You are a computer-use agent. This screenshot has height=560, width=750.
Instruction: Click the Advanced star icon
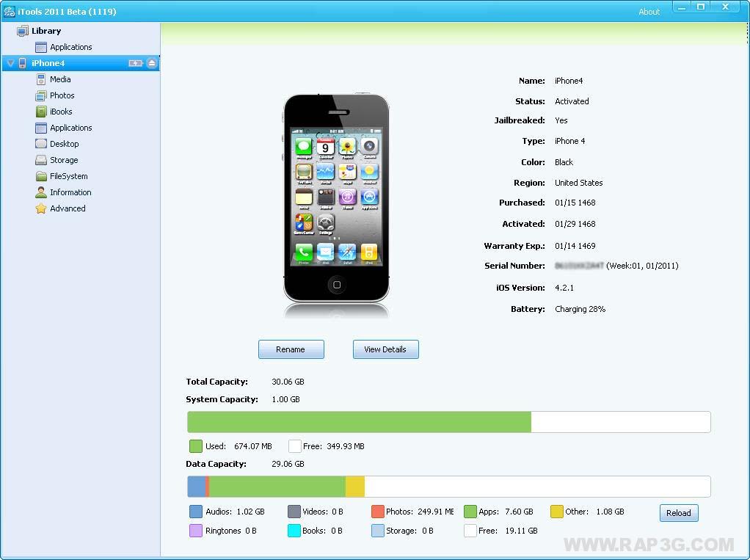[41, 208]
